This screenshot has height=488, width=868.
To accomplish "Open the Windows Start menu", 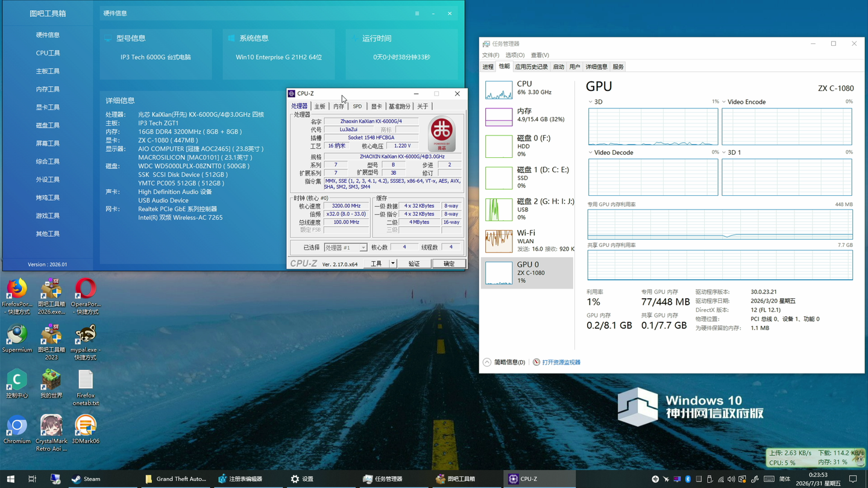I will point(10,479).
